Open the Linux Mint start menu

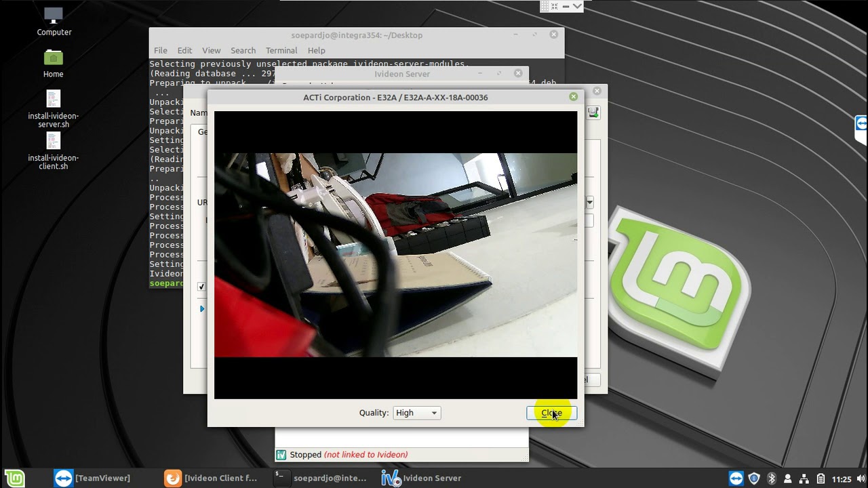pyautogui.click(x=14, y=478)
